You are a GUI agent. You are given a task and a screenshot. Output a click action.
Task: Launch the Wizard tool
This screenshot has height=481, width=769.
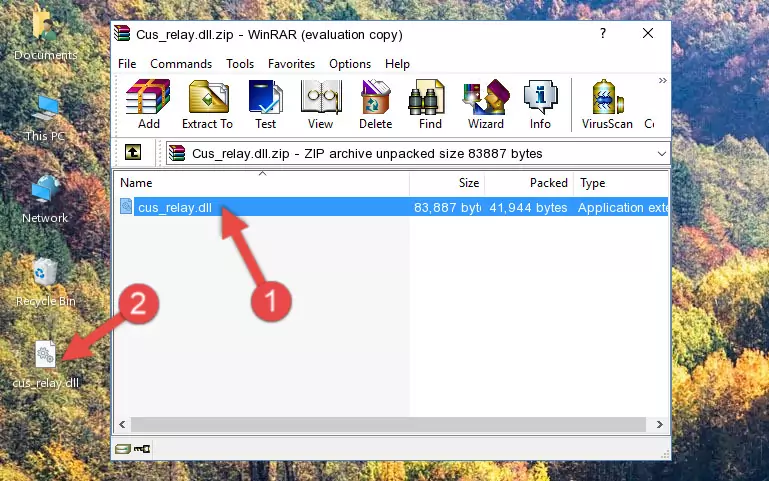[486, 104]
